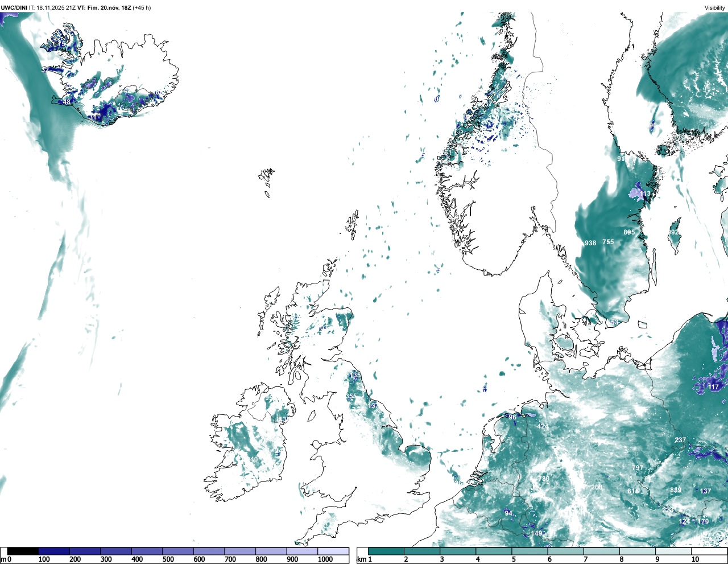Click the '10' tick on the km legend
Image resolution: width=728 pixels, height=564 pixels.
[x=695, y=559]
